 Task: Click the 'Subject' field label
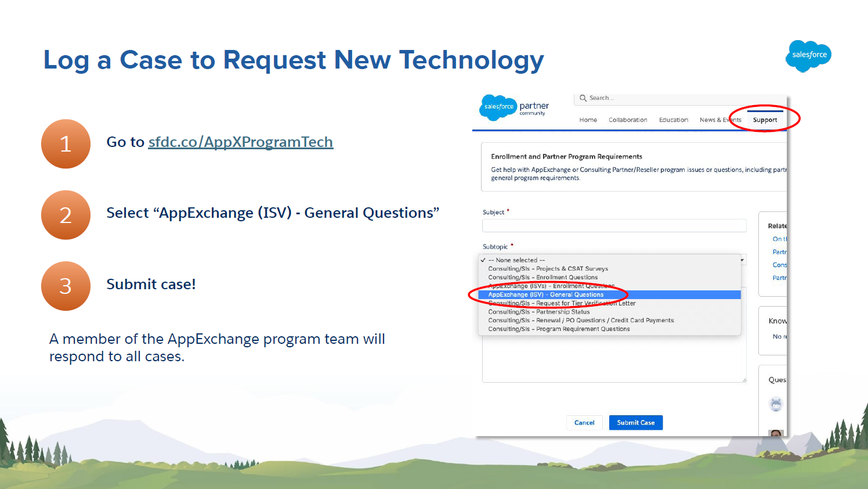tap(493, 213)
